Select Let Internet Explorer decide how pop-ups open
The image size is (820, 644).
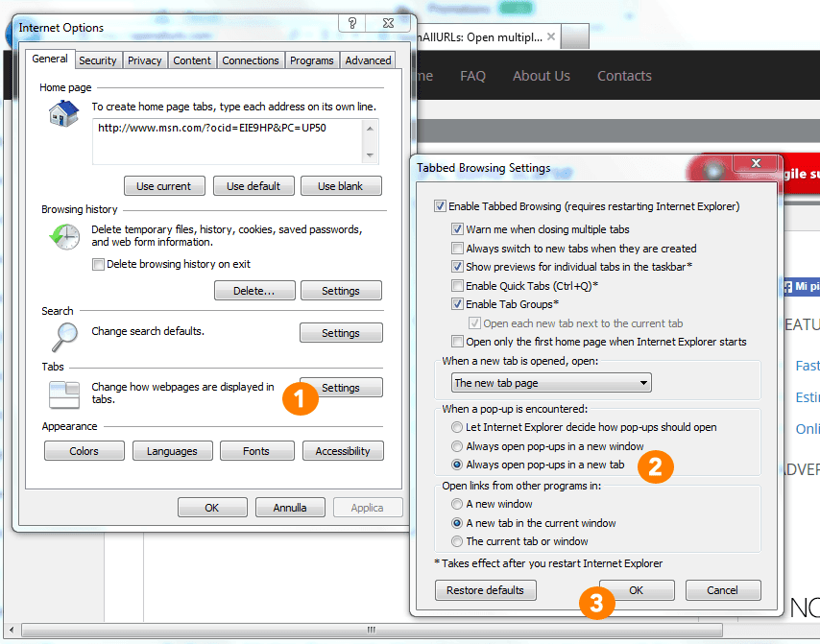(457, 427)
